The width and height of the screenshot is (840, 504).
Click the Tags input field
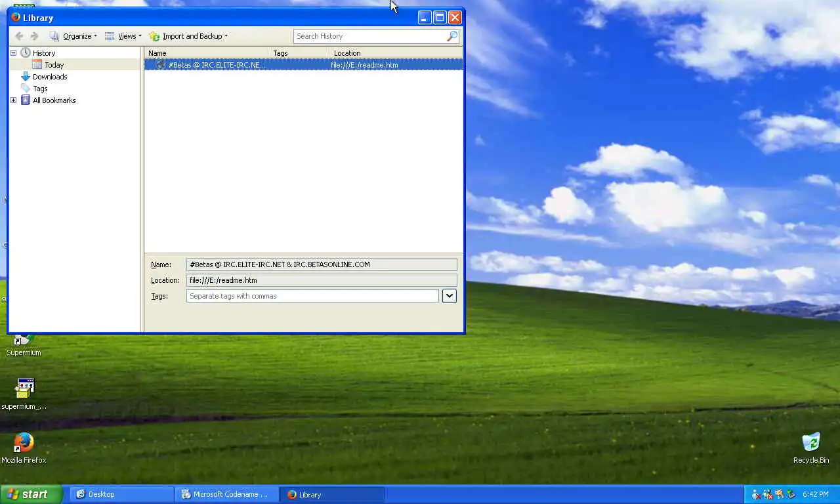click(x=312, y=296)
